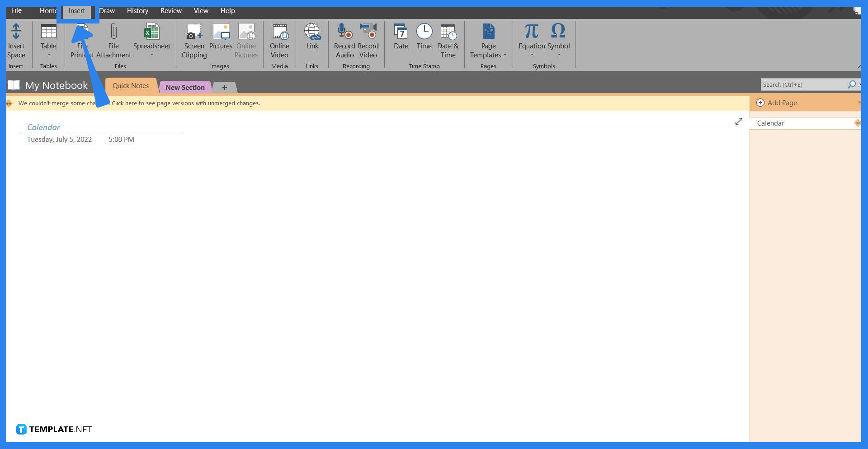The image size is (868, 449).
Task: Insert the Time stamp
Action: click(x=424, y=38)
